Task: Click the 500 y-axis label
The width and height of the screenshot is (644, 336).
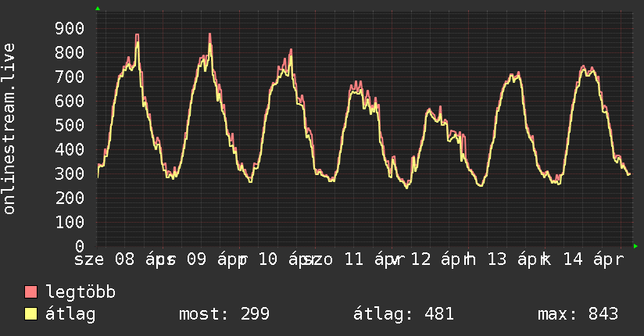Action: coord(70,125)
